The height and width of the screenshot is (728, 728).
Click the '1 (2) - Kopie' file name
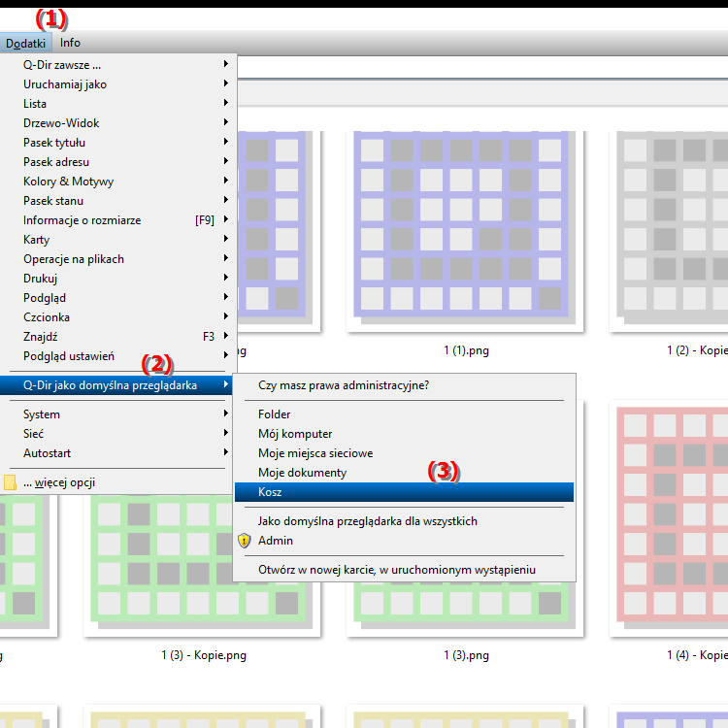click(697, 350)
